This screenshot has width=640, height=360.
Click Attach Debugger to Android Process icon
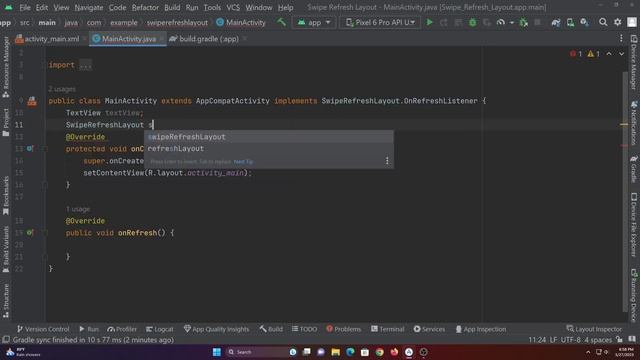click(524, 22)
